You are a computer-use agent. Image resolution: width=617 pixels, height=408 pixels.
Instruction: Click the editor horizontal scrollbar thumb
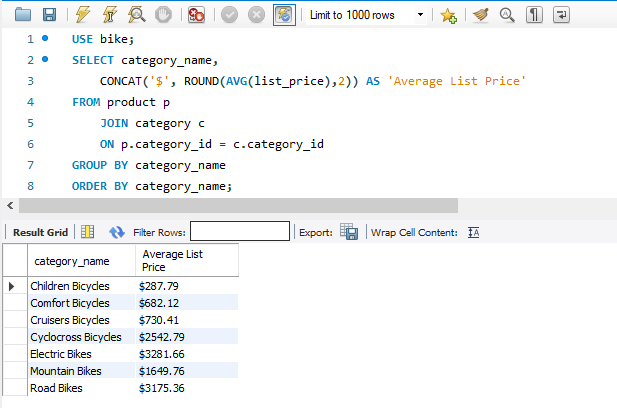(x=238, y=205)
